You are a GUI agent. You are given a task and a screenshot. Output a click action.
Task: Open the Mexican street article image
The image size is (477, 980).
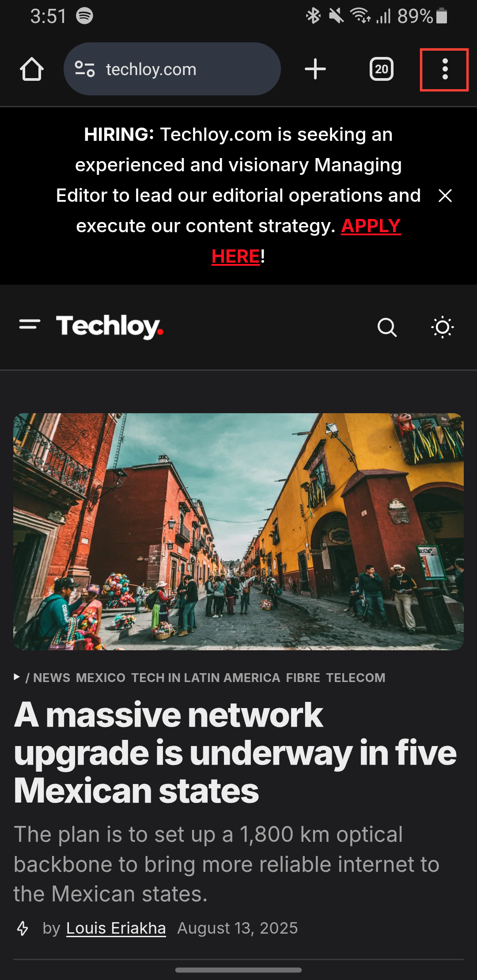click(238, 531)
